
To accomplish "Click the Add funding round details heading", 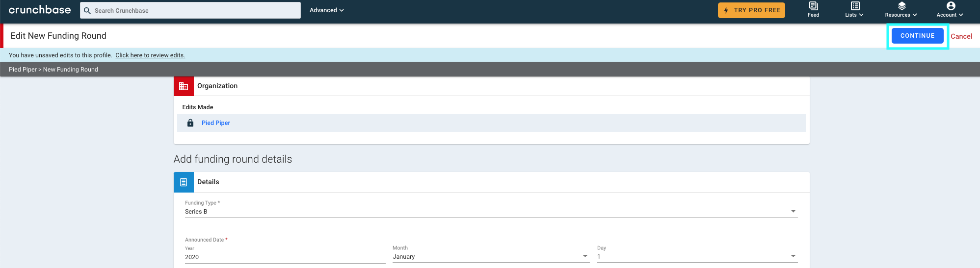I will pyautogui.click(x=233, y=159).
